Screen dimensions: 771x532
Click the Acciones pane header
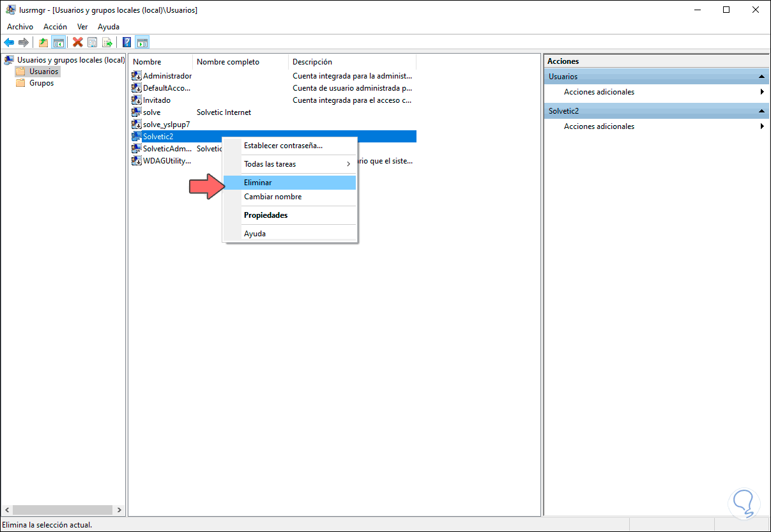(657, 61)
